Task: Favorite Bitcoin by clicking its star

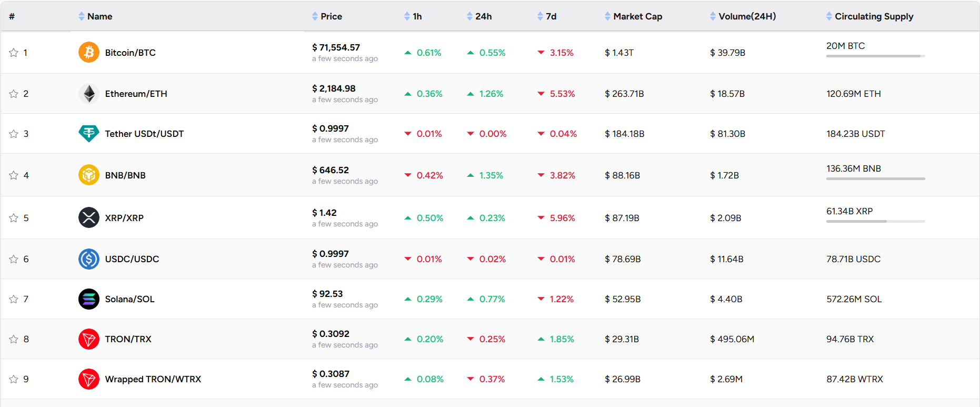Action: (13, 52)
